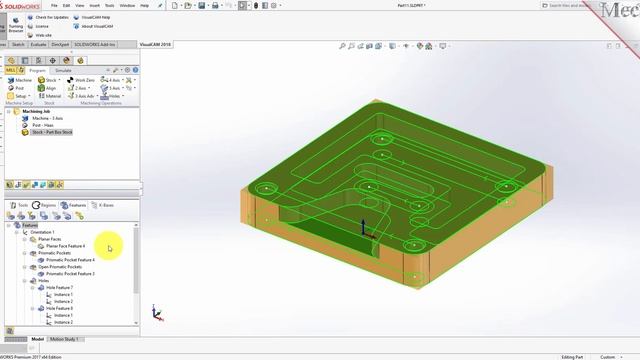
Task: Open the File menu
Action: 54,6
